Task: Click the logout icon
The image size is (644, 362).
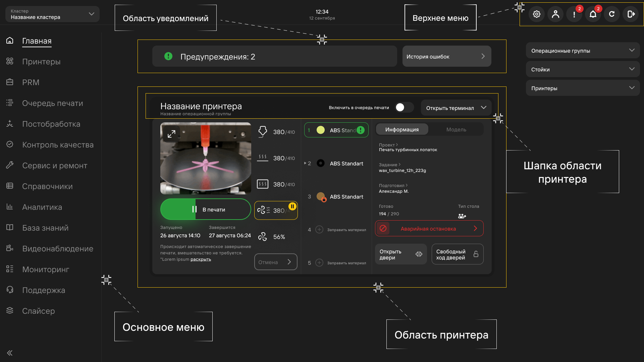Action: pos(631,14)
